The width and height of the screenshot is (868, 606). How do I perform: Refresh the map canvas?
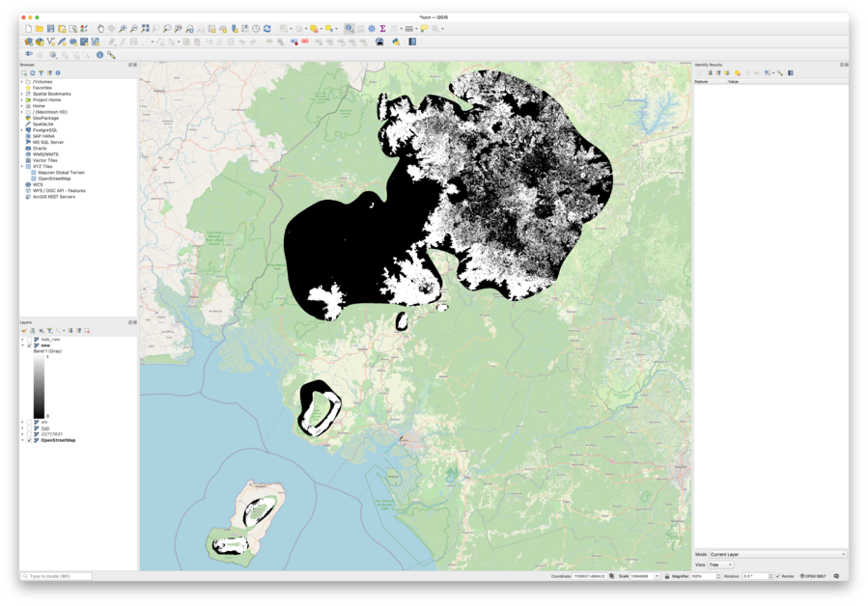tap(267, 28)
